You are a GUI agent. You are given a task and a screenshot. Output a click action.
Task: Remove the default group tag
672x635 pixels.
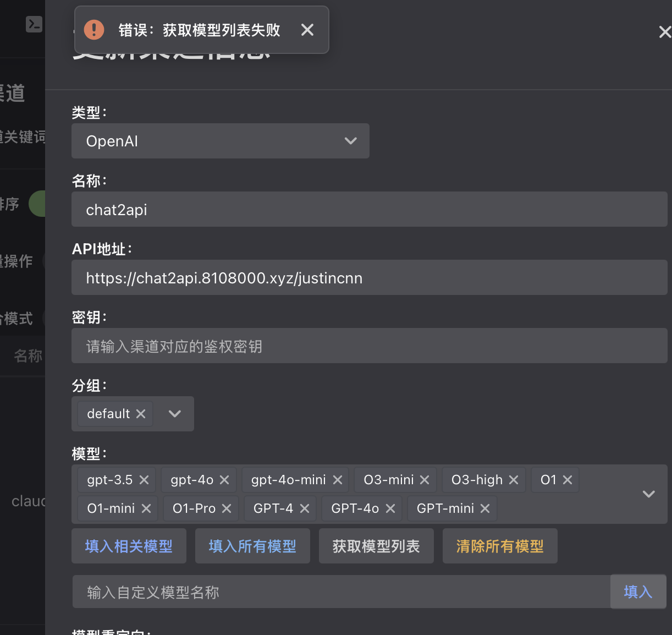coord(141,413)
